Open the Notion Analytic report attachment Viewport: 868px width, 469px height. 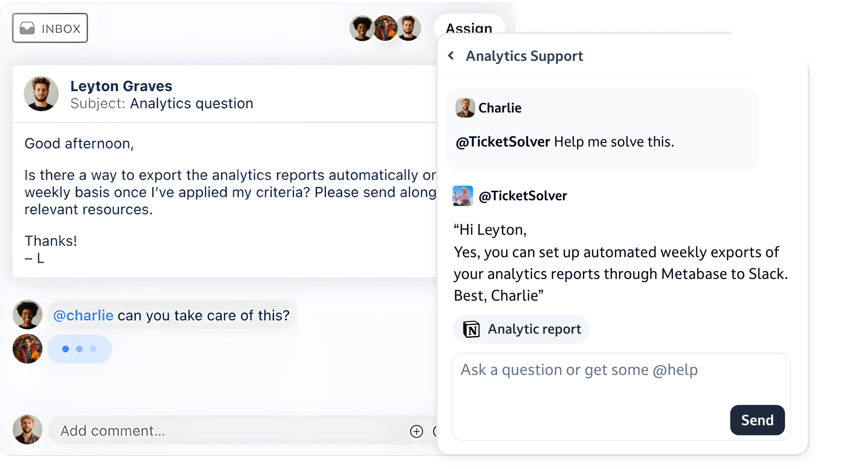521,329
